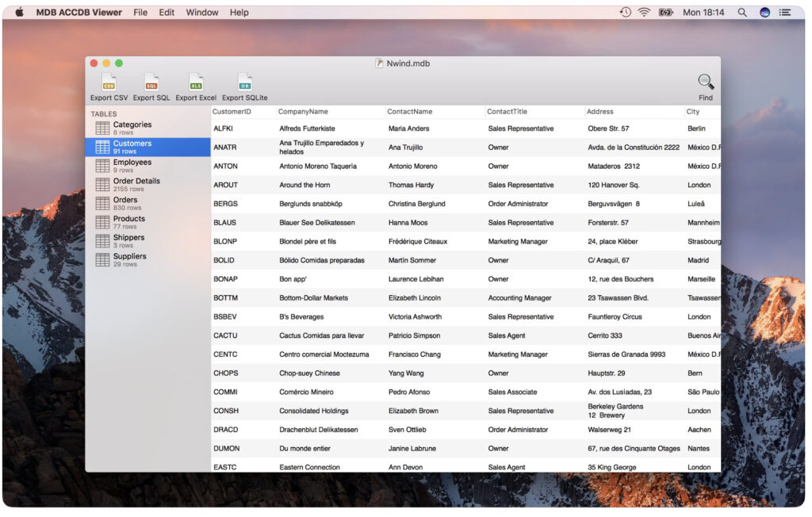The height and width of the screenshot is (517, 812).
Task: Show the Orders table rows
Action: (125, 203)
